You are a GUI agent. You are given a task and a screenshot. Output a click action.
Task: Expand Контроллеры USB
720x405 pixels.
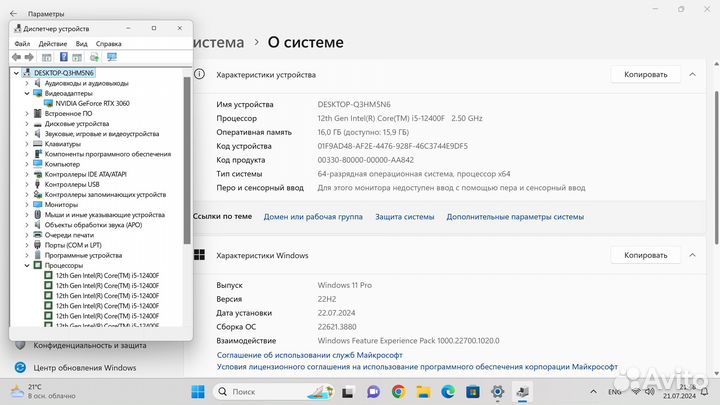(x=27, y=184)
